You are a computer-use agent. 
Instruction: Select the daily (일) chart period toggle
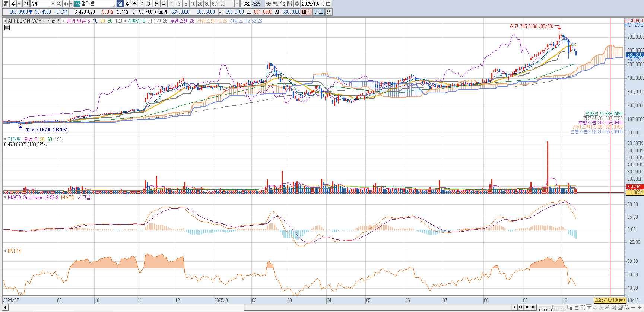tap(120, 4)
